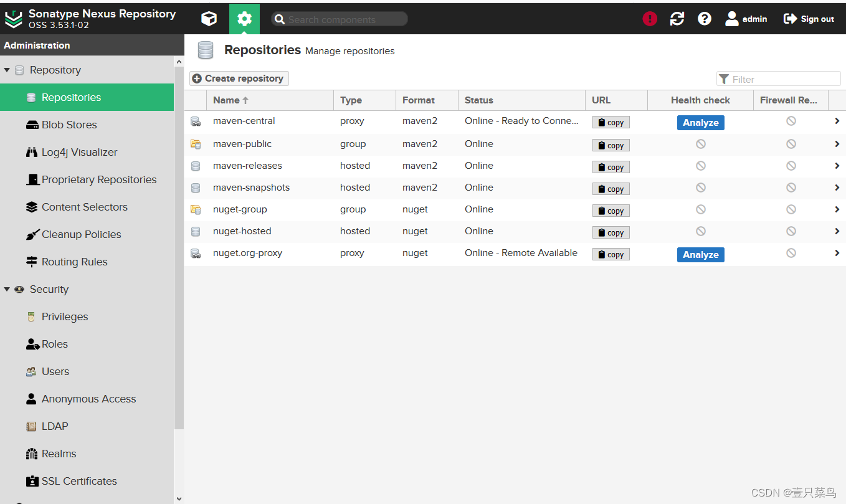This screenshot has width=846, height=504.
Task: Click the maven-snapshots hosted database icon
Action: click(196, 188)
